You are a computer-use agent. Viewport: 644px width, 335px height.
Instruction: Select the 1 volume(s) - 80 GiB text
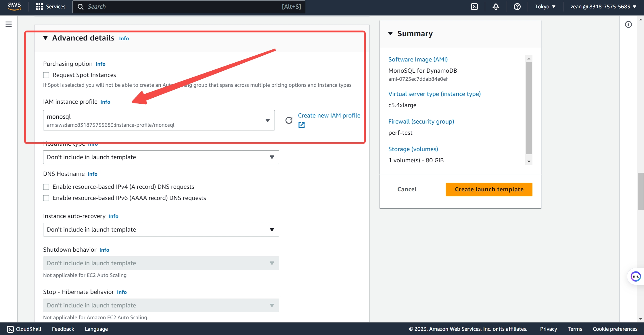tap(416, 160)
